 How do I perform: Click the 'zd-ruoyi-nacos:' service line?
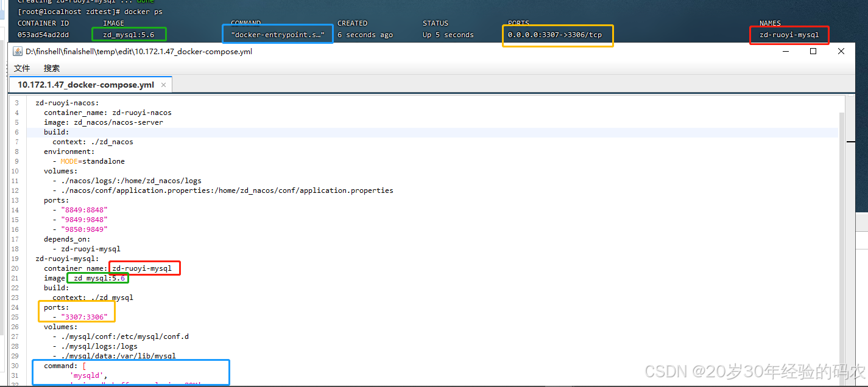67,103
